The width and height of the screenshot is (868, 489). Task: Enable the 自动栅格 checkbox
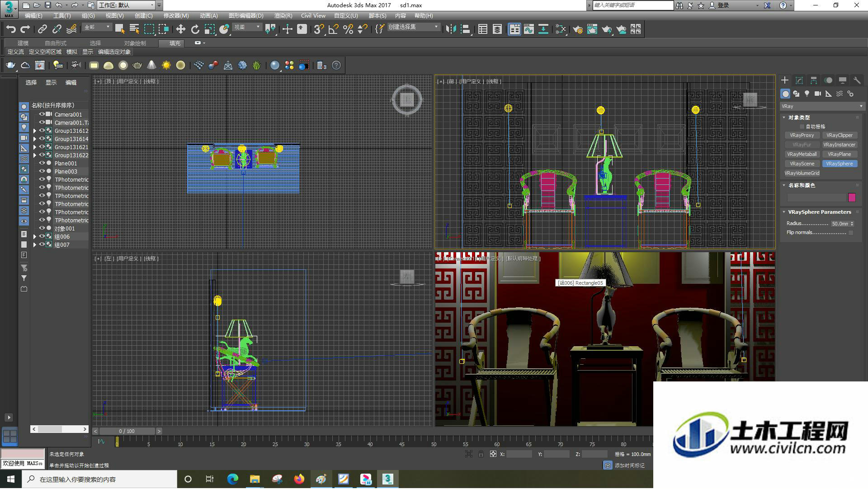click(x=802, y=127)
